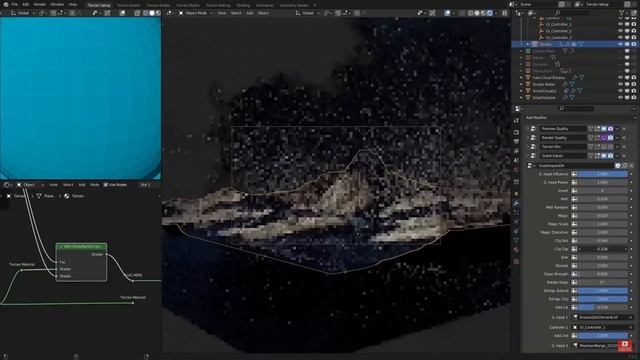640x360 pixels.
Task: Open the View Layer properties tab
Action: click(x=516, y=151)
